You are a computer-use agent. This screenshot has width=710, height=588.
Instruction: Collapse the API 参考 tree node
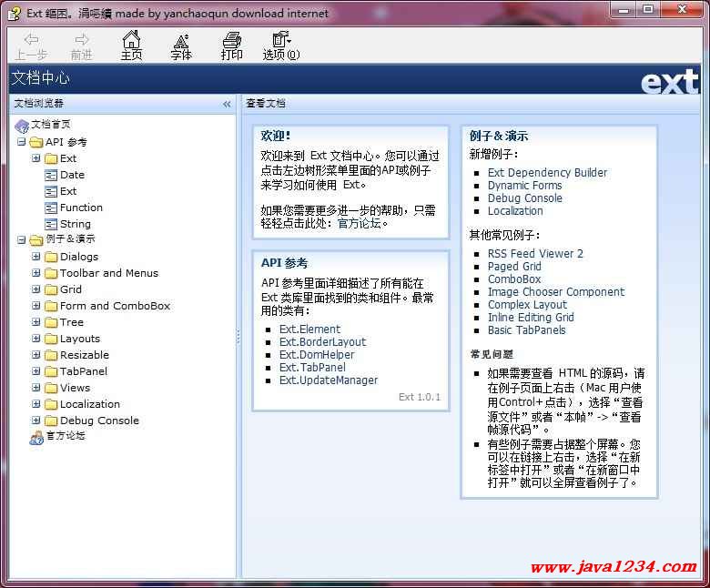(x=21, y=142)
